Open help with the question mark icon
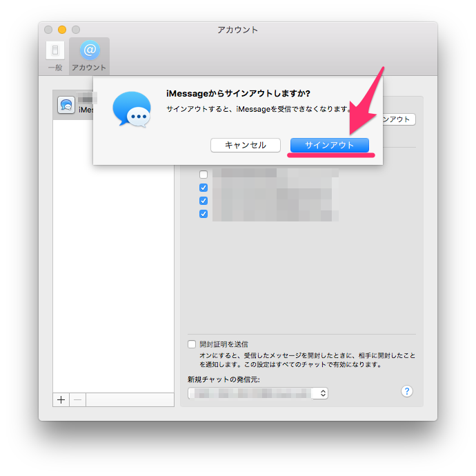 pyautogui.click(x=407, y=391)
